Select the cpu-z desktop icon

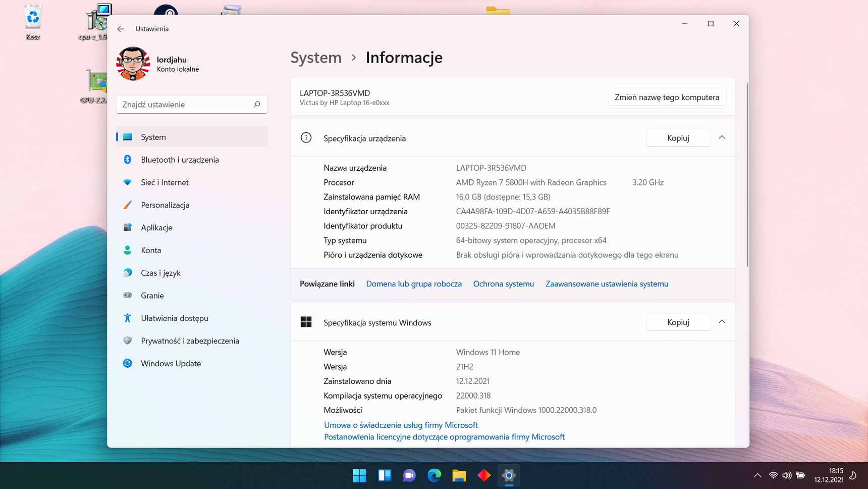click(x=96, y=22)
